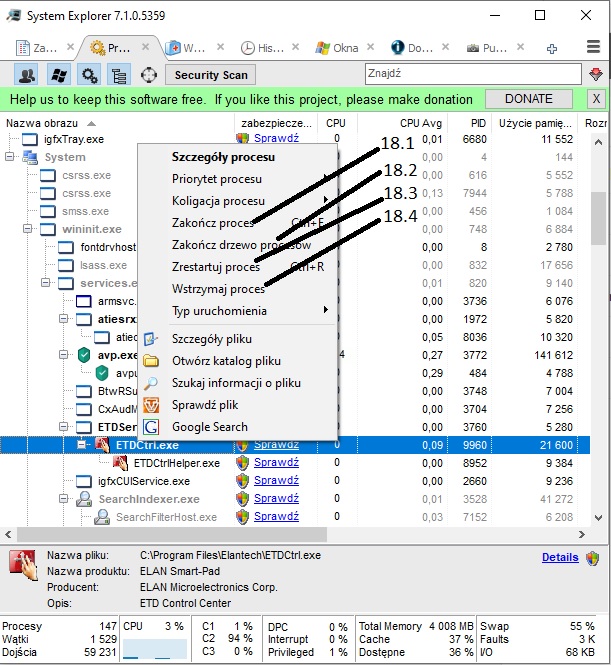The width and height of the screenshot is (611, 665).
Task: Choose Priorytet procesu menu item
Action: tap(238, 179)
